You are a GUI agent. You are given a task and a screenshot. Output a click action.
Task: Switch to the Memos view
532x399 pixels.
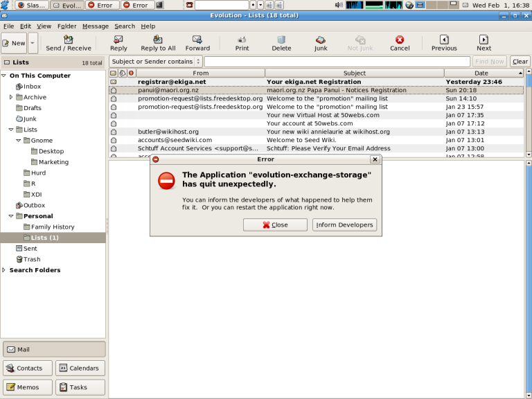pos(28,387)
